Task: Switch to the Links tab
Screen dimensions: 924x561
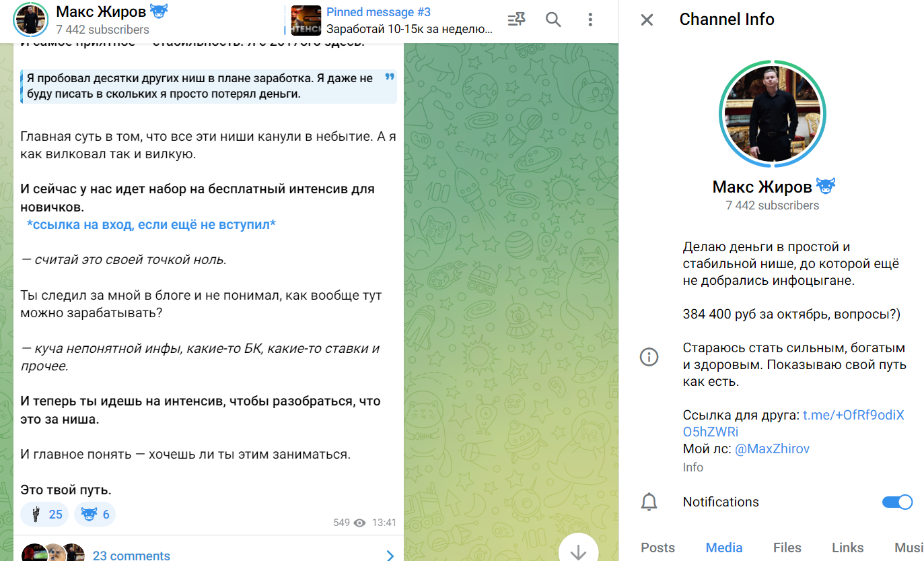Action: click(x=847, y=548)
